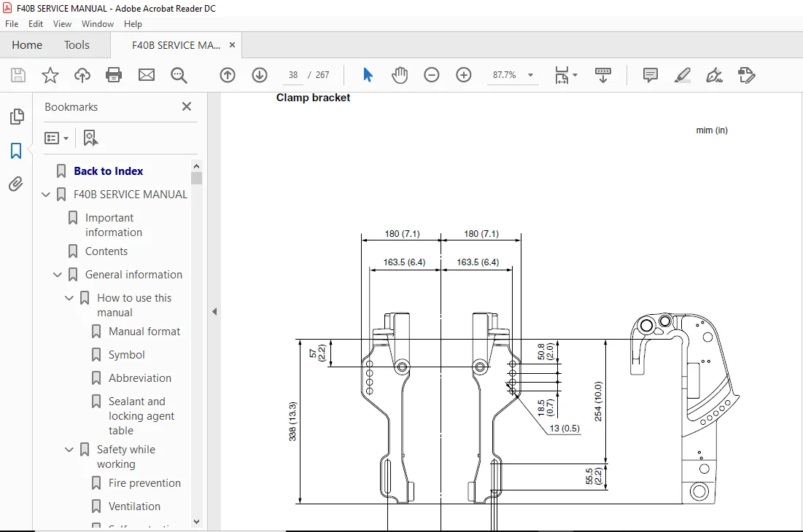Click the bookmarks scrollbar thumb
The width and height of the screenshot is (803, 532).
(x=196, y=178)
